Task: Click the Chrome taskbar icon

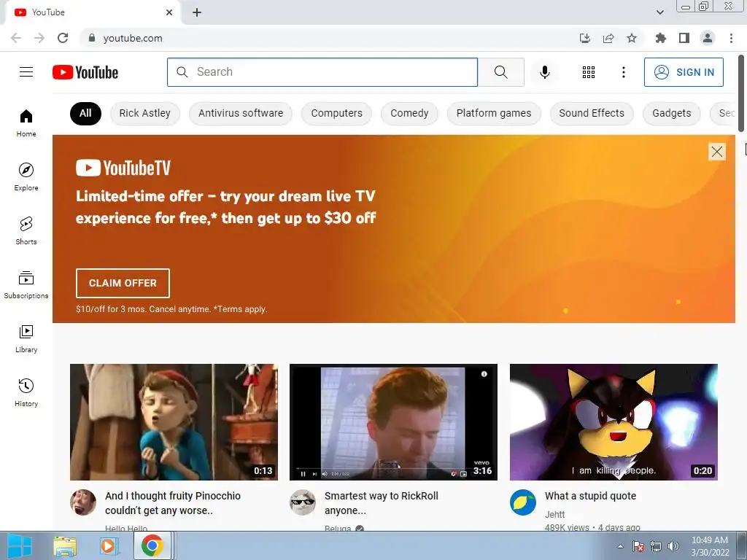Action: click(152, 545)
